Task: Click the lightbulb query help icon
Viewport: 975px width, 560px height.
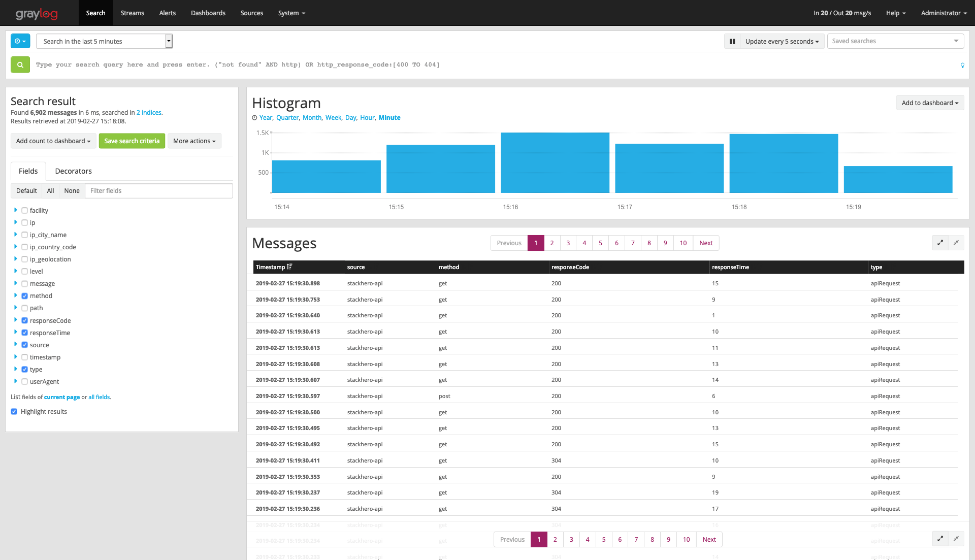Action: [963, 65]
